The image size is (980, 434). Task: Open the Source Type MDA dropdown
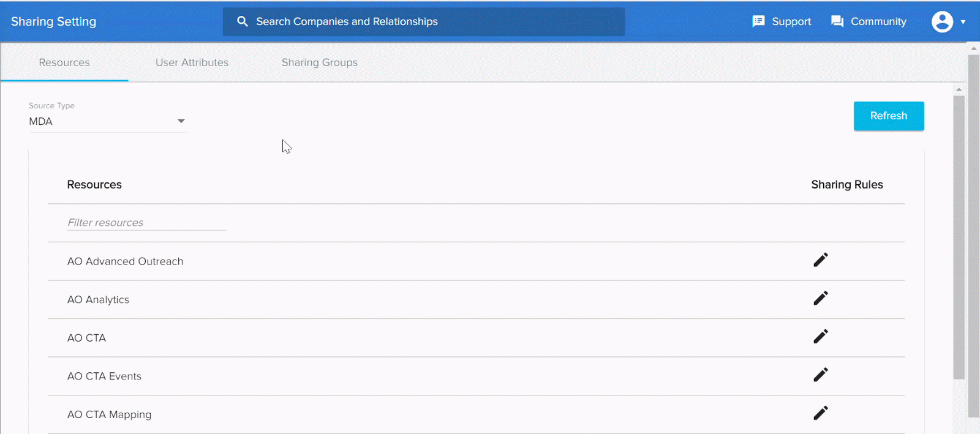[x=107, y=121]
